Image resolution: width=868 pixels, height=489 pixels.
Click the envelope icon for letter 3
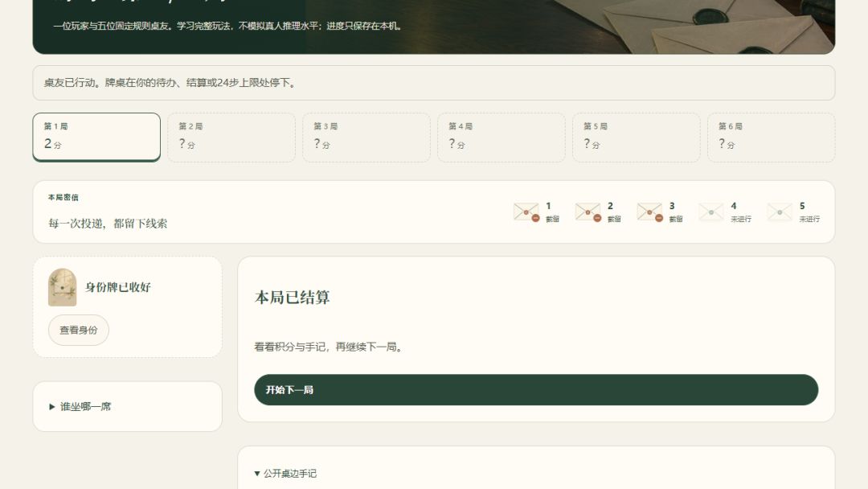click(650, 212)
